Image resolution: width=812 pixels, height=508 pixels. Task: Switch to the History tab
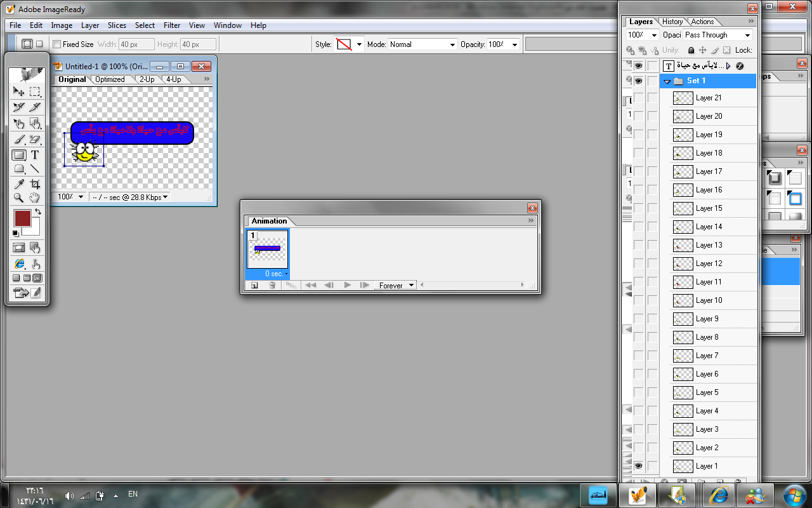tap(672, 22)
